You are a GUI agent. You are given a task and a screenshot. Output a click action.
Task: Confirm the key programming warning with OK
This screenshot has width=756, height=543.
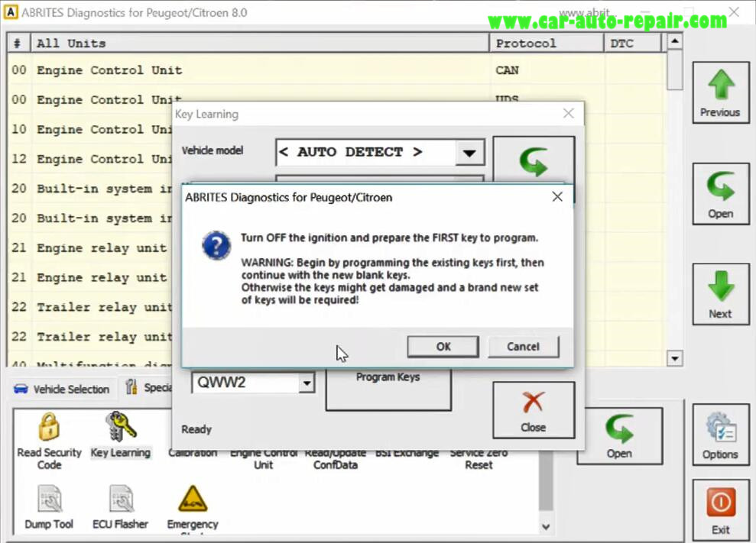coord(443,347)
